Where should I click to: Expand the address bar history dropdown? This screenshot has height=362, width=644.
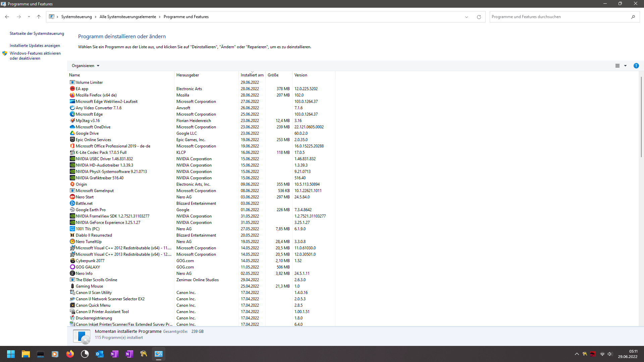click(x=466, y=17)
